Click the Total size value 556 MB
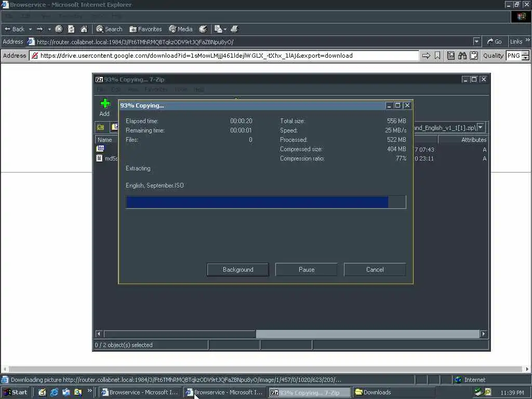532x399 pixels. click(x=396, y=121)
